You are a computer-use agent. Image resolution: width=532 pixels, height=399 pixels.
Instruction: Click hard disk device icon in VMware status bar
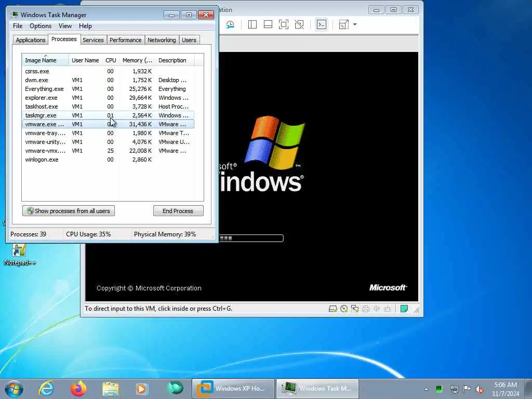tap(333, 309)
